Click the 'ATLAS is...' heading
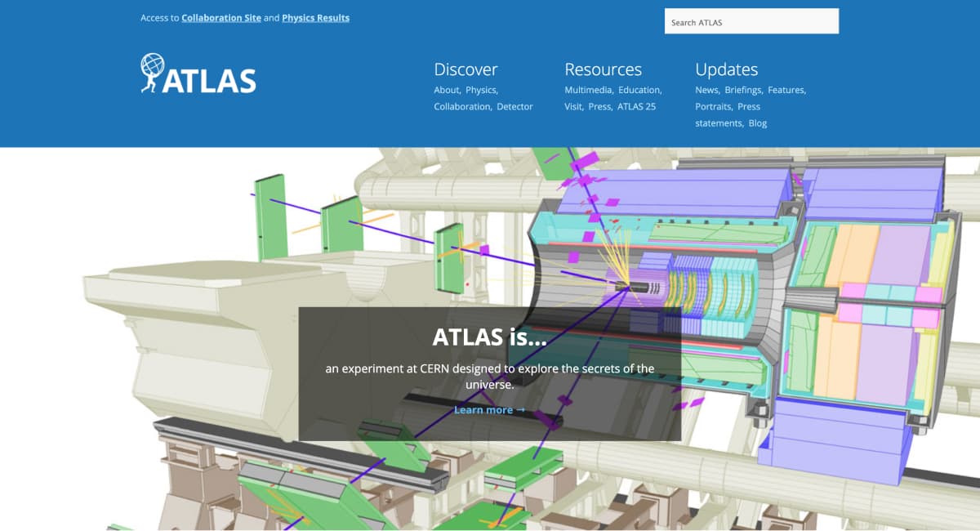Screen dimensions: 980x531 point(490,337)
